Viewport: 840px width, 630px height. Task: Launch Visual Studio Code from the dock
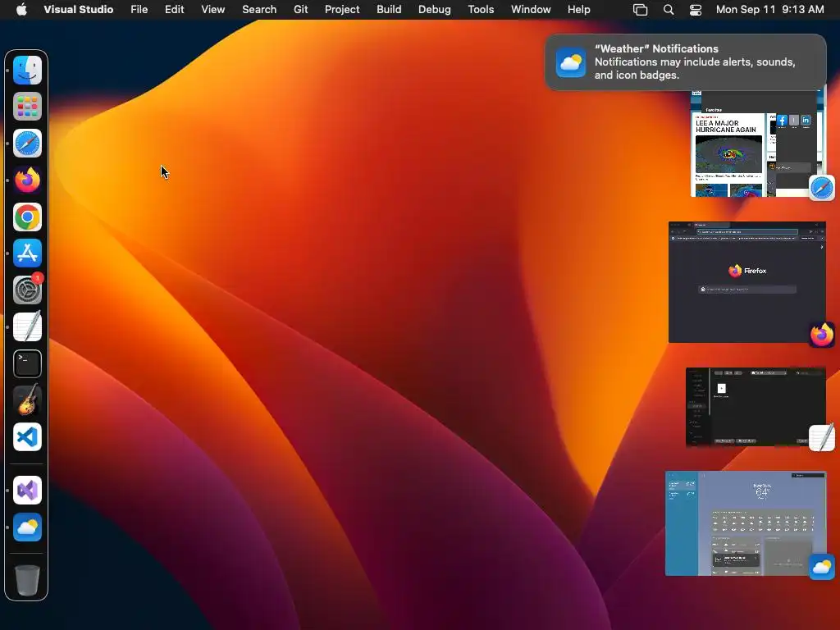tap(27, 437)
